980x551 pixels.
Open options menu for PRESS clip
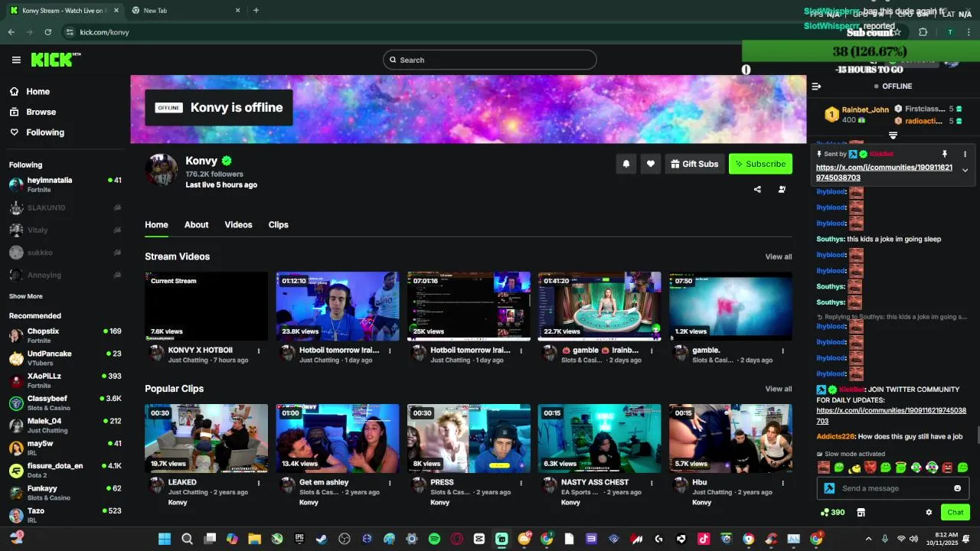point(521,483)
